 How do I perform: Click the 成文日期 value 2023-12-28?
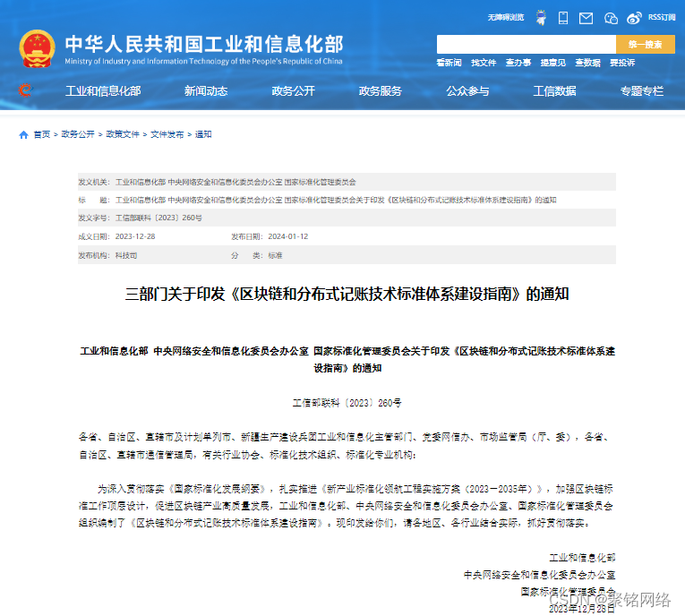click(x=135, y=236)
